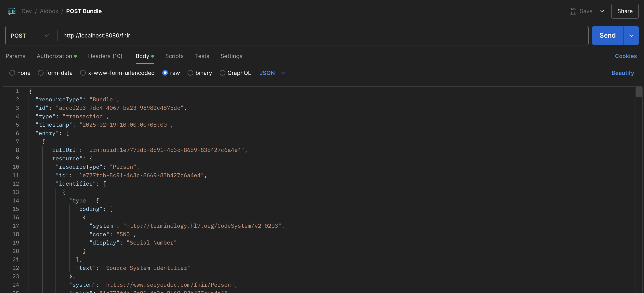The height and width of the screenshot is (293, 644).
Task: Click the HTTP request icon
Action: coord(11,11)
